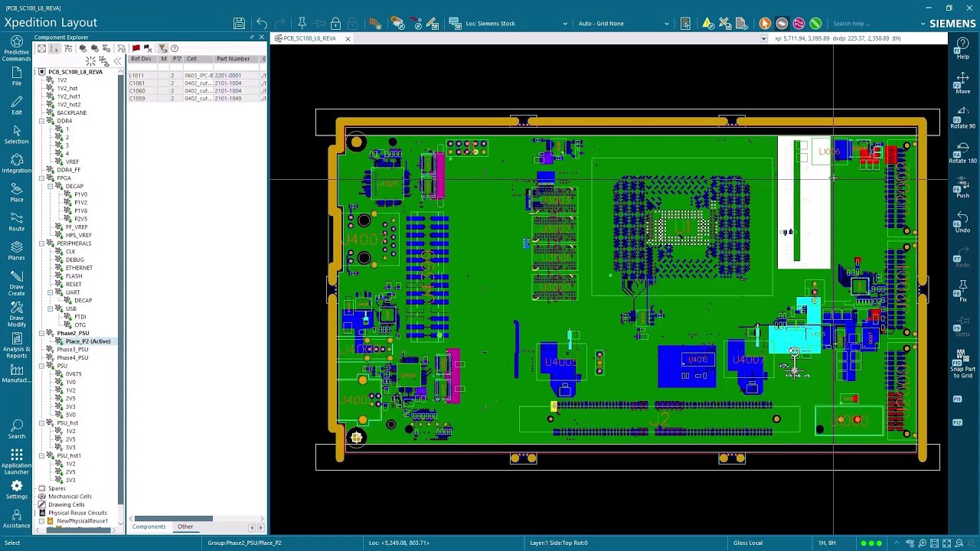This screenshot has height=551, width=980.
Task: Switch to the Components tab
Action: tap(149, 527)
